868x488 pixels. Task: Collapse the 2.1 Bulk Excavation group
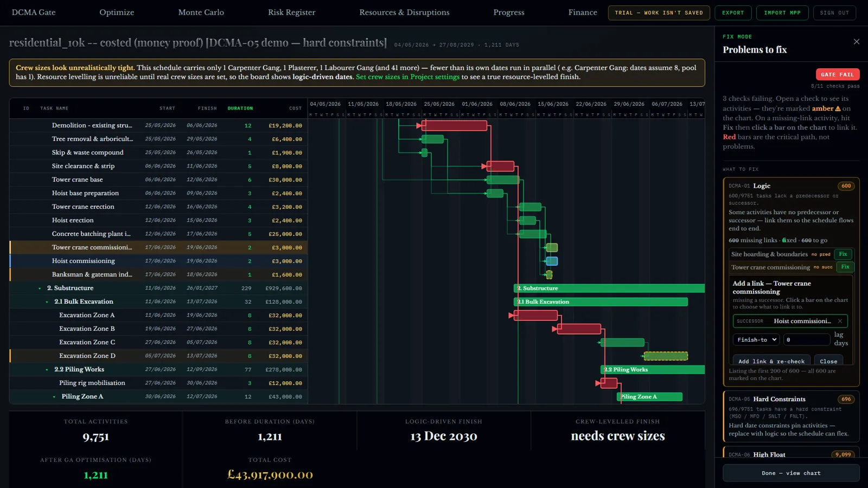47,302
